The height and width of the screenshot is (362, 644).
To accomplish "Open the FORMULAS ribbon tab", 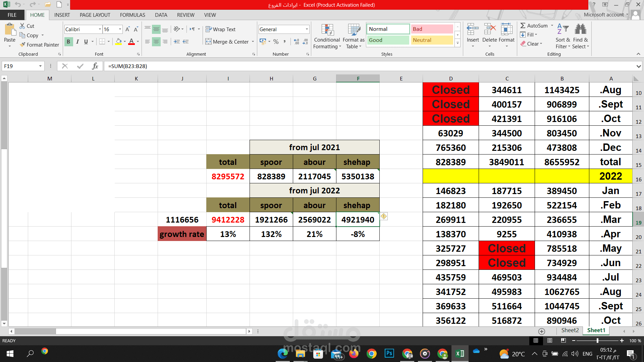I will tap(132, 15).
